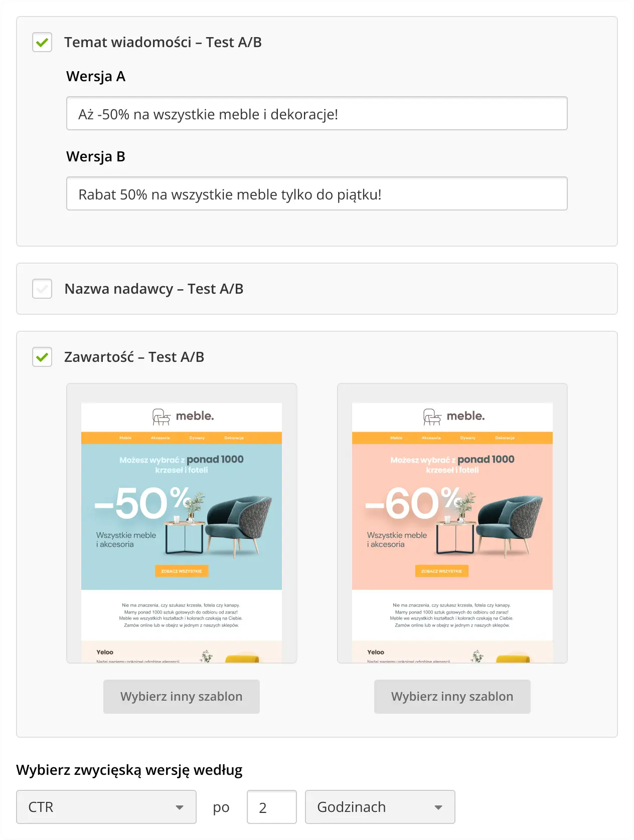Screen dimensions: 634x840
Task: Focus the Wersja B subject field
Action: (316, 194)
